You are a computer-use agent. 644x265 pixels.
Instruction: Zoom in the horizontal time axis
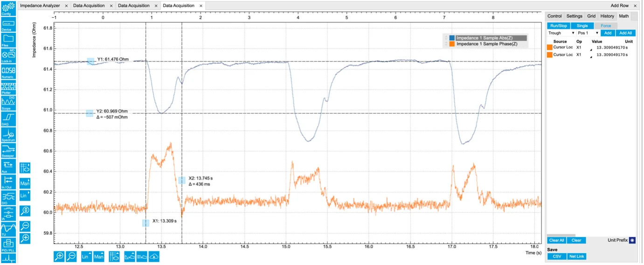(x=59, y=256)
